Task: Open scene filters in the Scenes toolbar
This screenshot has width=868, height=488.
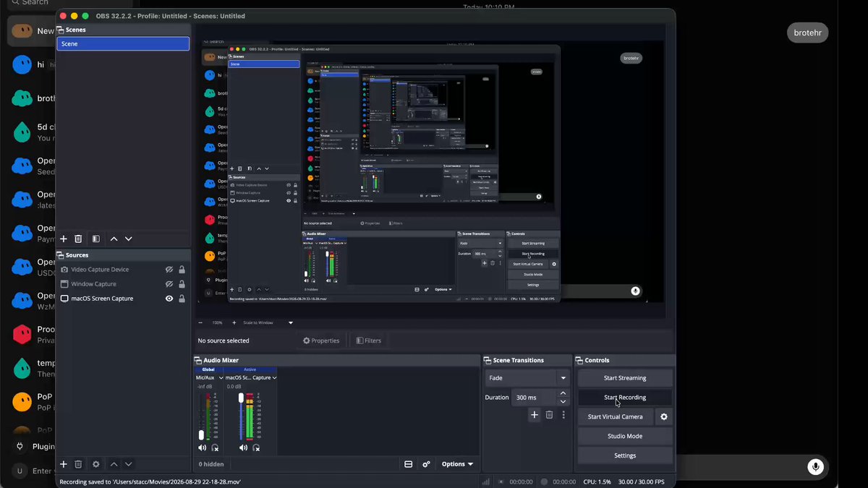Action: pyautogui.click(x=96, y=239)
